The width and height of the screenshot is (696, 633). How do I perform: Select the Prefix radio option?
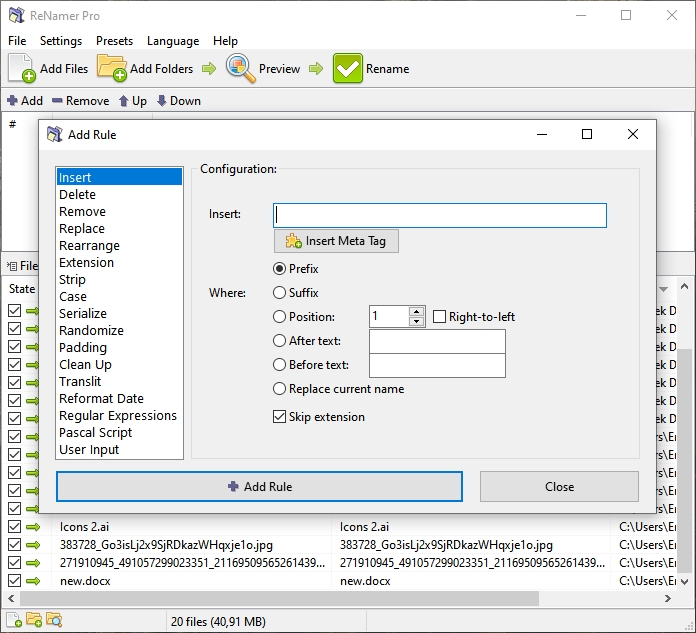click(x=279, y=269)
